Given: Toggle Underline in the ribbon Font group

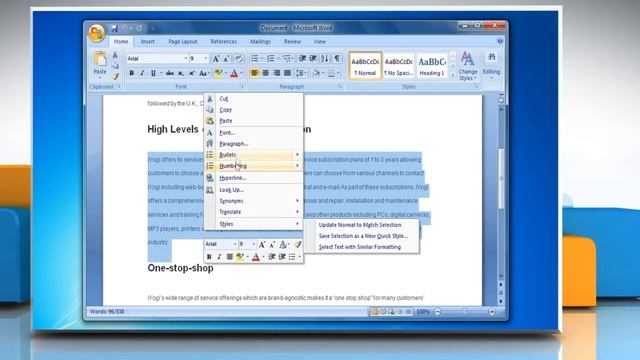Looking at the screenshot, I should pyautogui.click(x=153, y=73).
